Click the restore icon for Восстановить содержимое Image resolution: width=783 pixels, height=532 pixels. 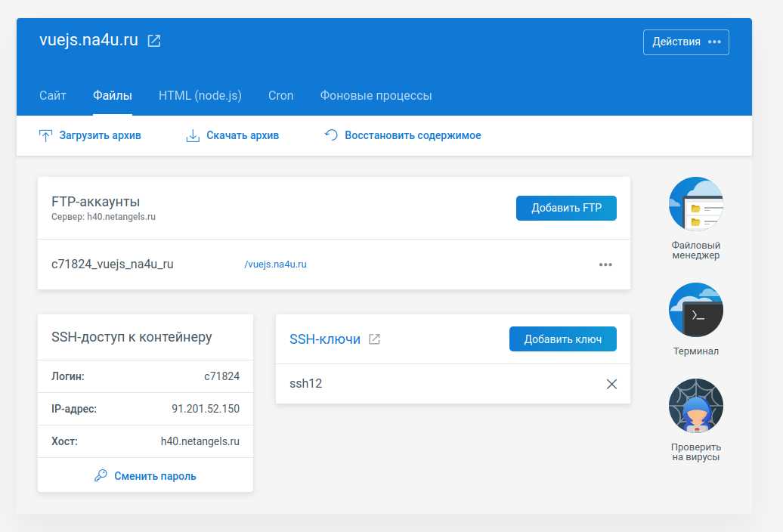coord(331,135)
